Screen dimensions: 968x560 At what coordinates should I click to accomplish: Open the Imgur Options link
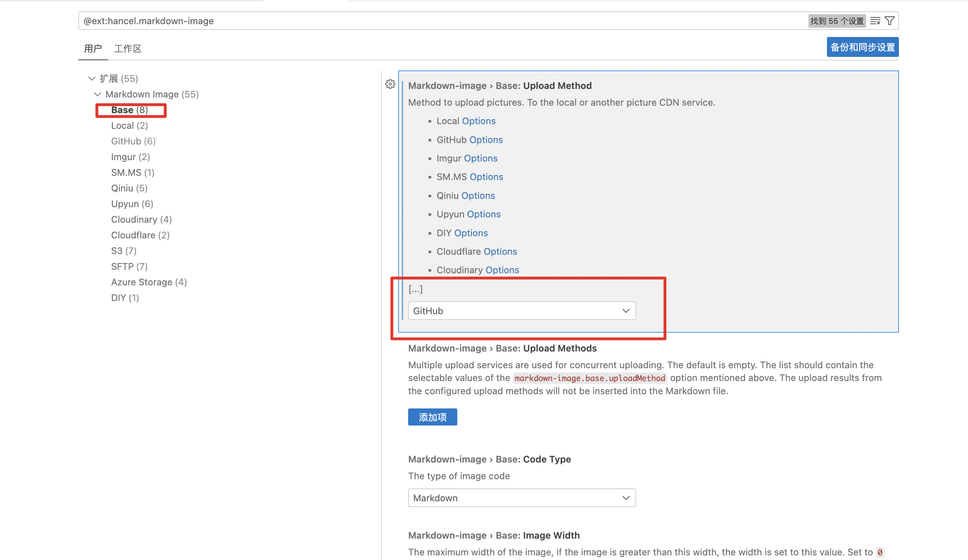pos(480,158)
